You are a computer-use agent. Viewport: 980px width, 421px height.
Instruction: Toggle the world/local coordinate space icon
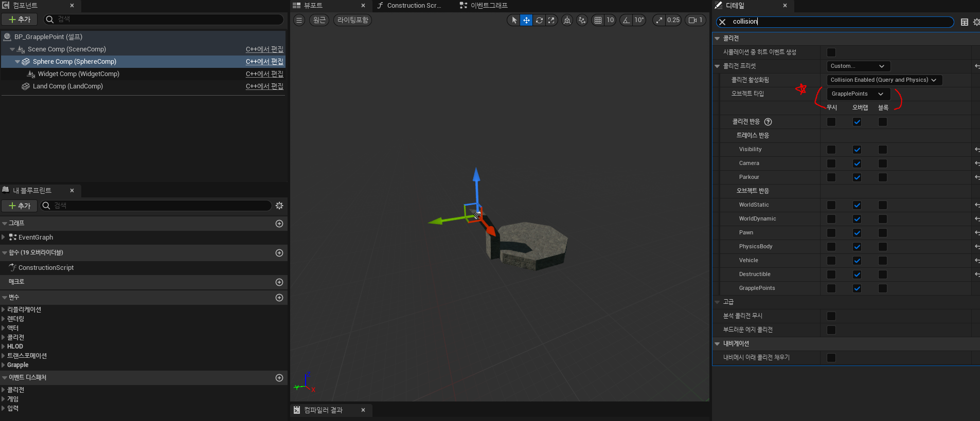pos(567,20)
